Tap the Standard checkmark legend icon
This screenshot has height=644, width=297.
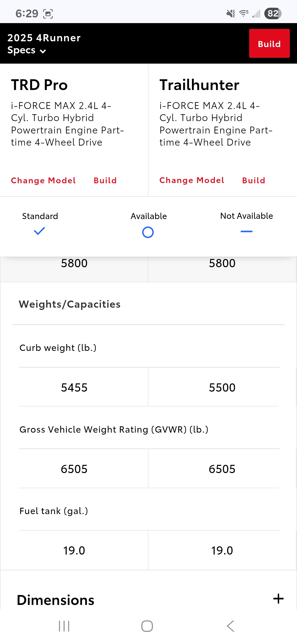click(x=39, y=231)
